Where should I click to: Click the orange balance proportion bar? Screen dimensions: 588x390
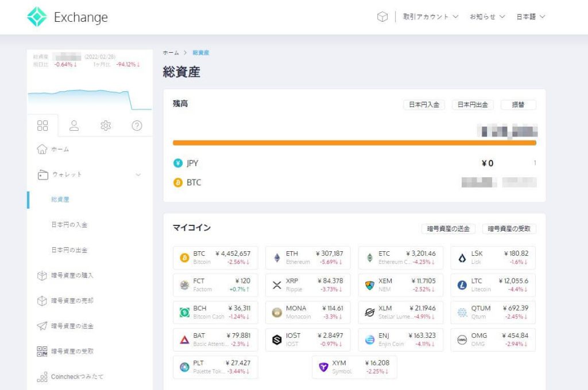pos(354,143)
